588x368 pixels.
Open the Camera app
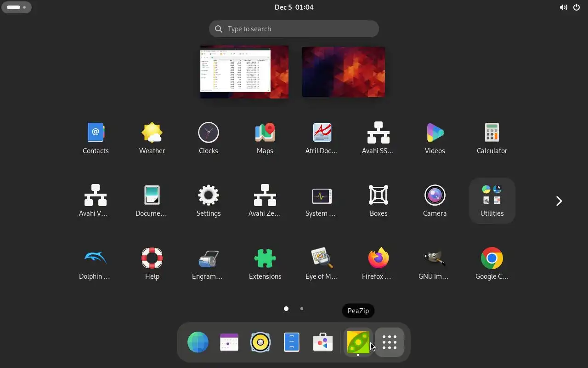(435, 201)
